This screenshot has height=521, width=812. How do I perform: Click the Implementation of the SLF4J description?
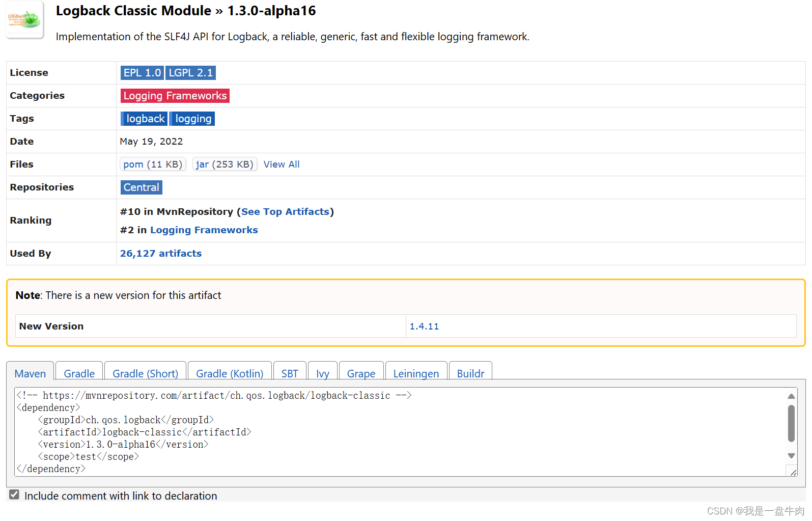[293, 37]
